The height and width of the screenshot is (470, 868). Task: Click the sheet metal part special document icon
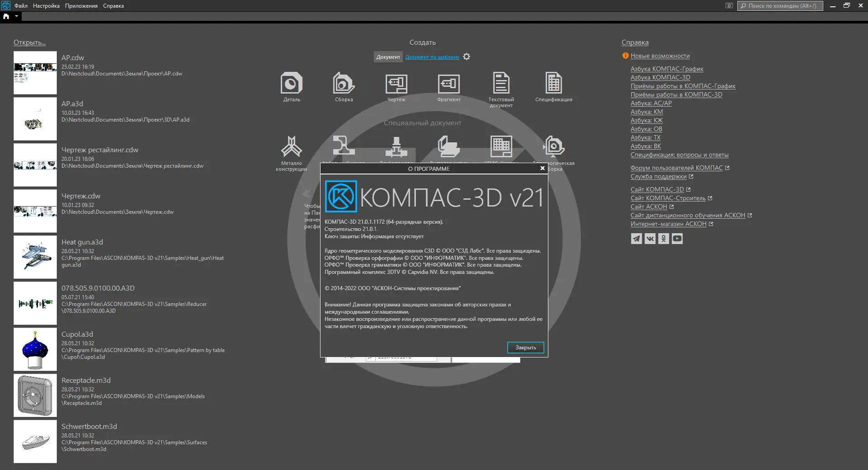448,146
